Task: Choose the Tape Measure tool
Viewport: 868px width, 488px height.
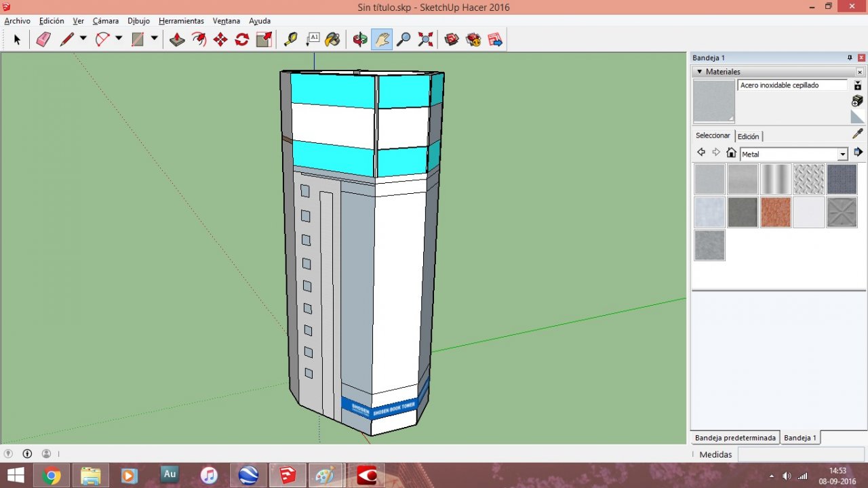Action: (x=291, y=39)
